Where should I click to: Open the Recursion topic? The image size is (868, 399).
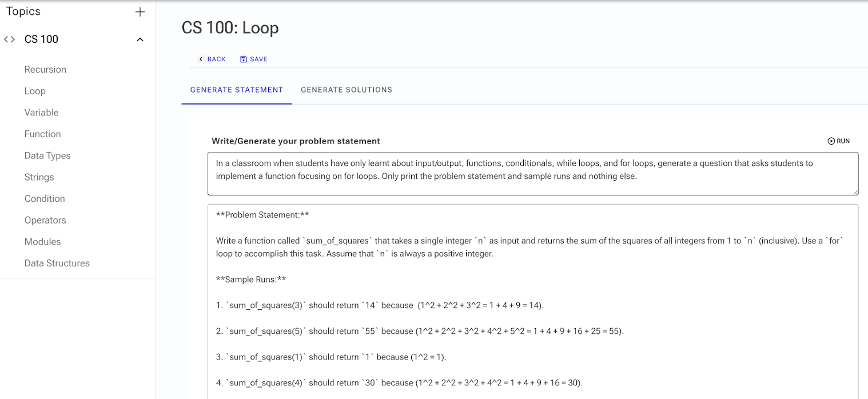(45, 70)
